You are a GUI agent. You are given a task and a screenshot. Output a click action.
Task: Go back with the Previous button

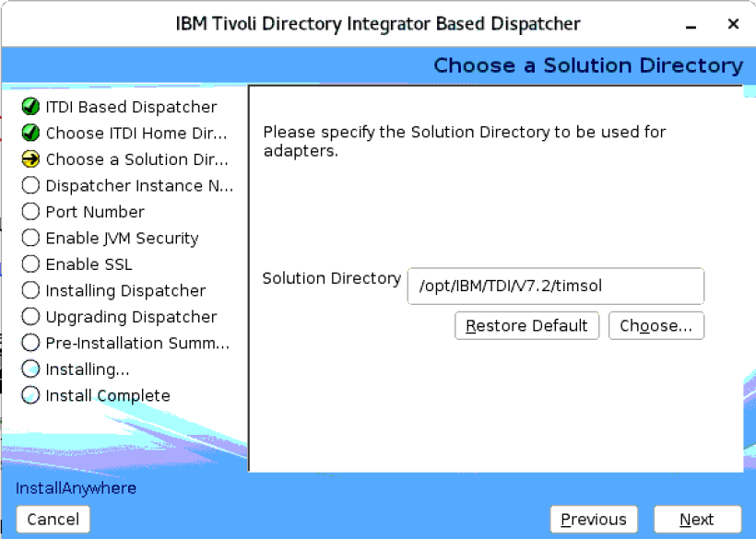[594, 520]
